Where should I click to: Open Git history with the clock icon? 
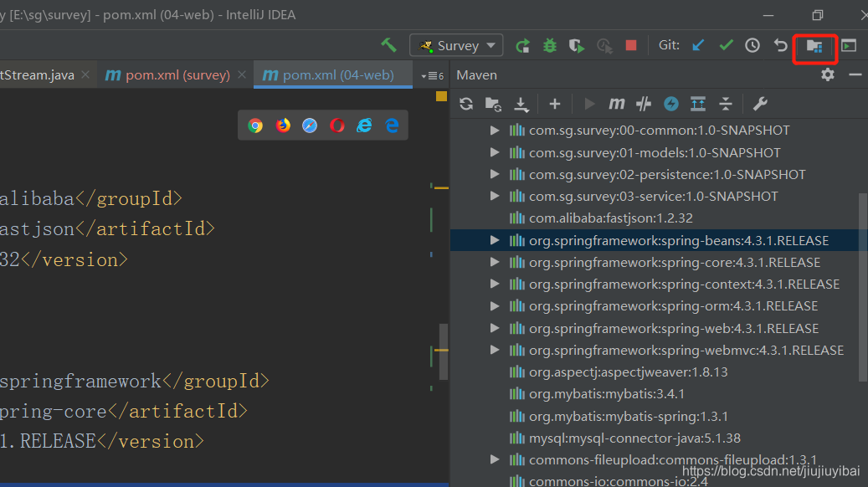click(x=752, y=44)
